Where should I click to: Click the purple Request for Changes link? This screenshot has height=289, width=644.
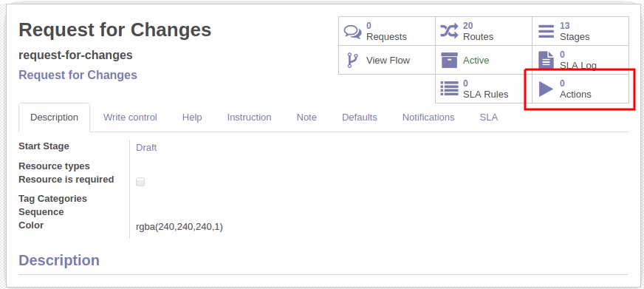(x=78, y=75)
